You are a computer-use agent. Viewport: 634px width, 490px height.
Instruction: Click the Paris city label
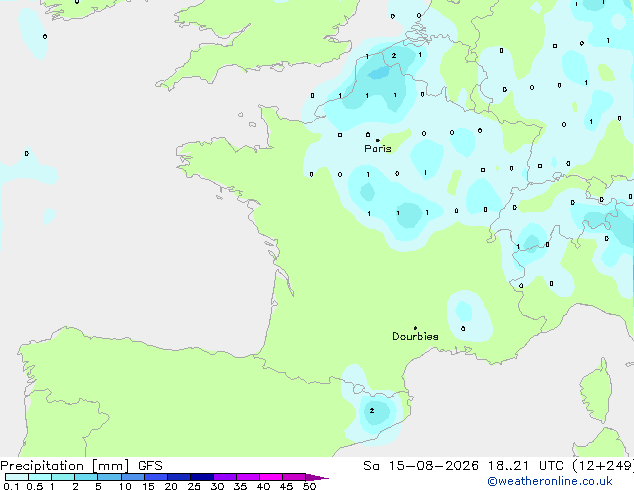pos(378,149)
